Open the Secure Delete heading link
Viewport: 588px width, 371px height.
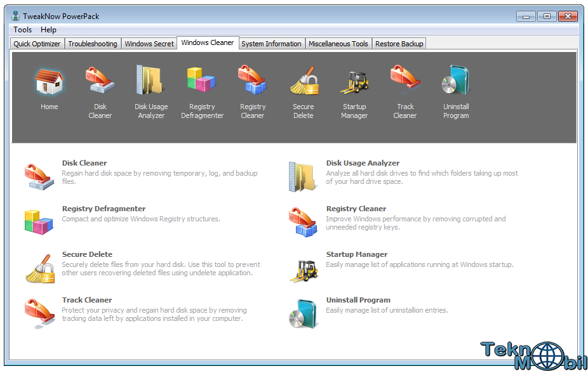(87, 254)
